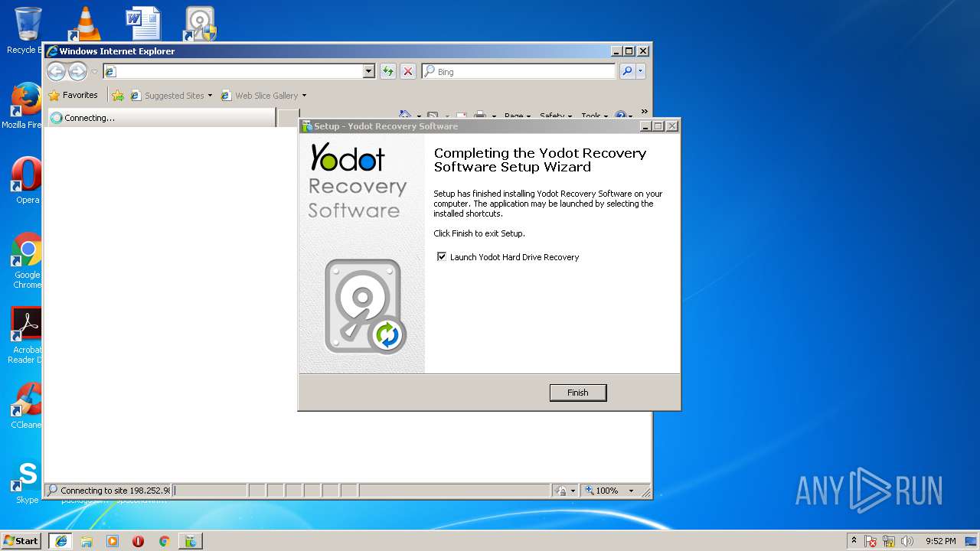
Task: Open the Suggested Sites dropdown
Action: point(171,96)
